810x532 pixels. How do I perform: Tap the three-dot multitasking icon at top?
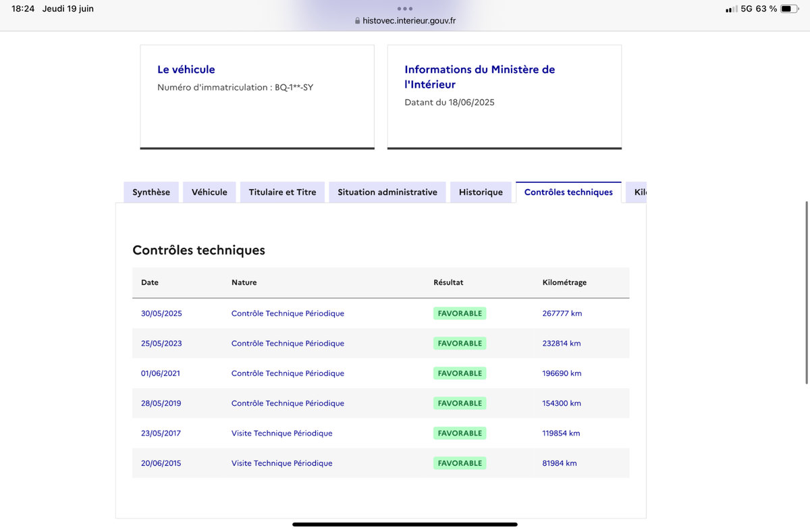405,9
